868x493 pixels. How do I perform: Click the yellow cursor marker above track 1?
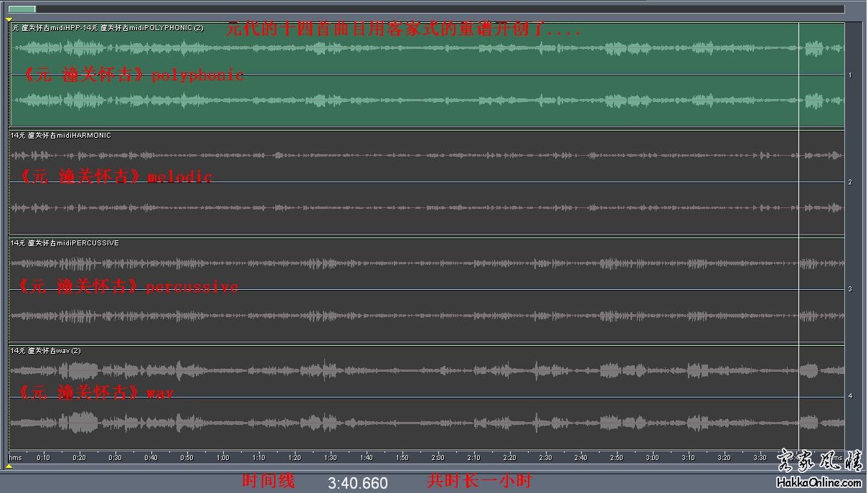9,20
